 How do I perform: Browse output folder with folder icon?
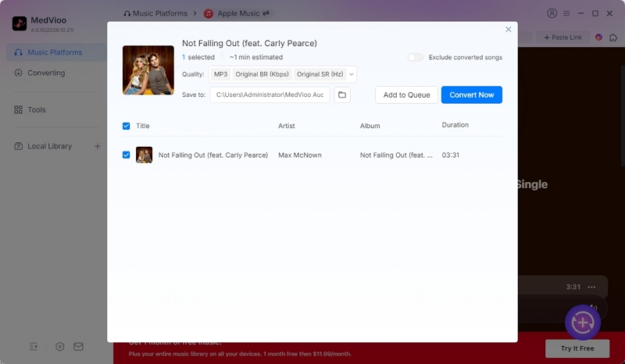pos(342,95)
